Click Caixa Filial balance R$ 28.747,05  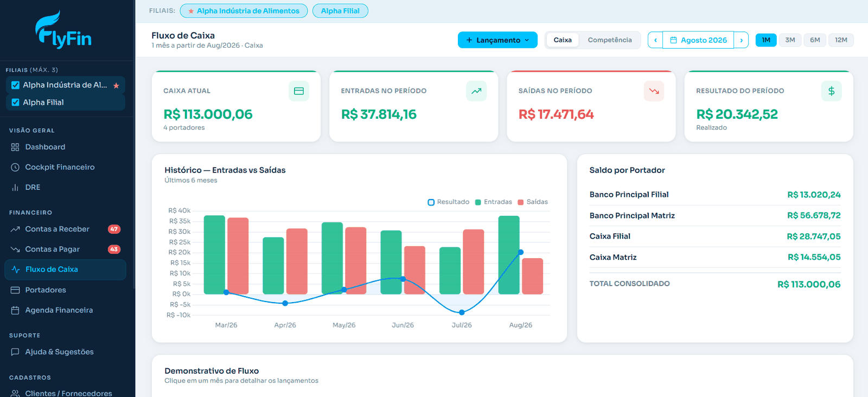click(814, 236)
